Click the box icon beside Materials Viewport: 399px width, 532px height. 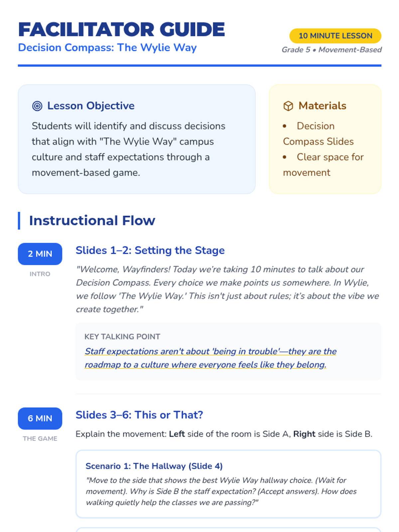288,106
